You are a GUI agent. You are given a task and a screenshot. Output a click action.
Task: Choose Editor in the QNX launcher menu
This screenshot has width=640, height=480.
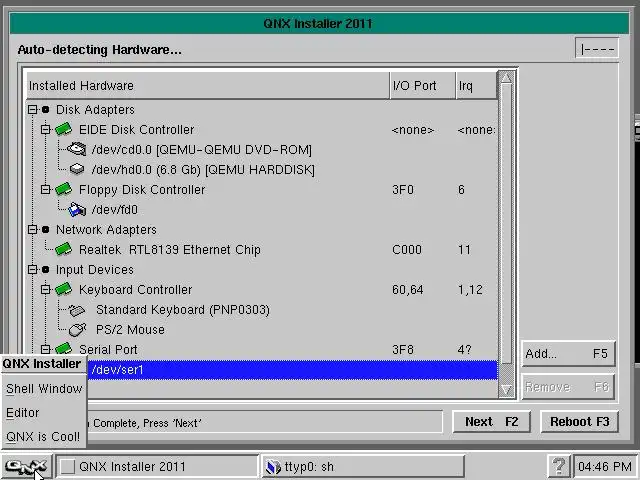(x=44, y=413)
